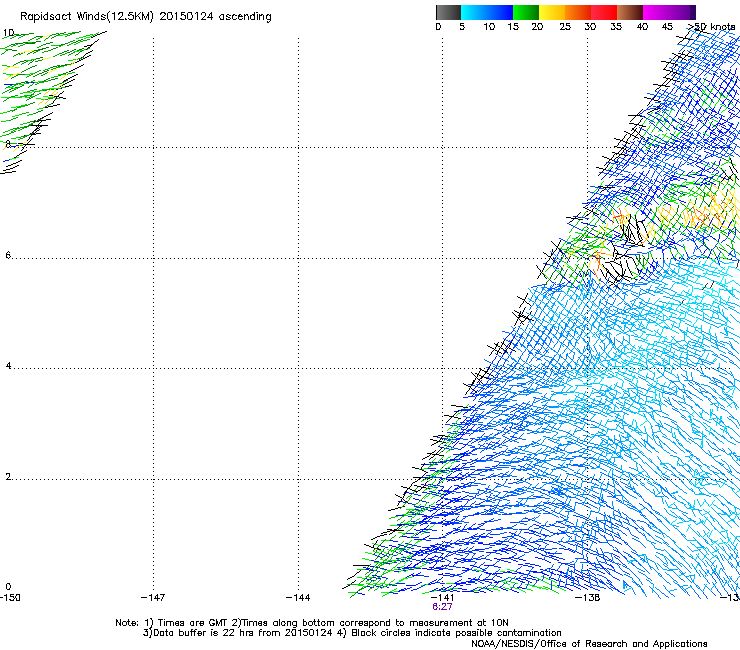Click the '25' label under the color legend
Screen dimensions: 740x650
pyautogui.click(x=565, y=27)
